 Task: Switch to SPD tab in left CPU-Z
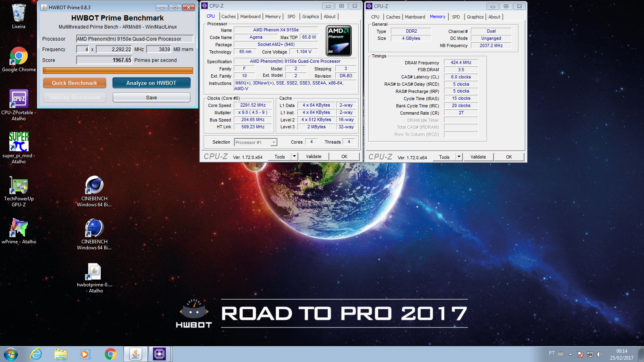(291, 16)
